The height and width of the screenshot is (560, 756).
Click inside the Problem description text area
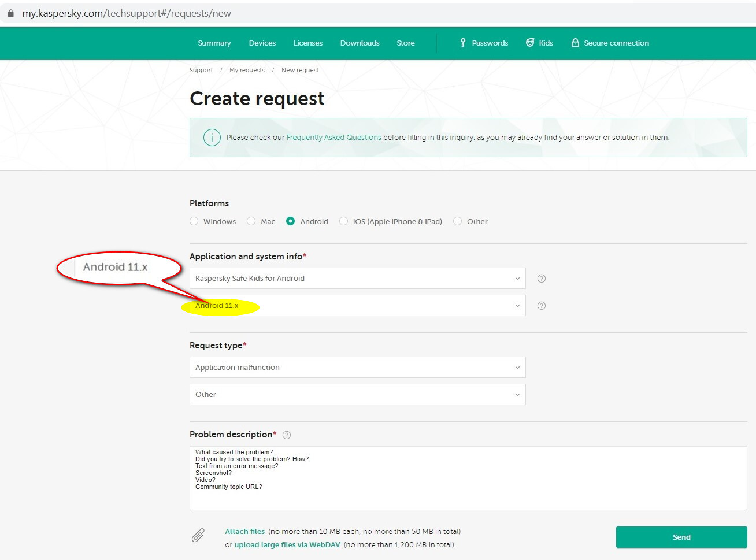pos(468,478)
